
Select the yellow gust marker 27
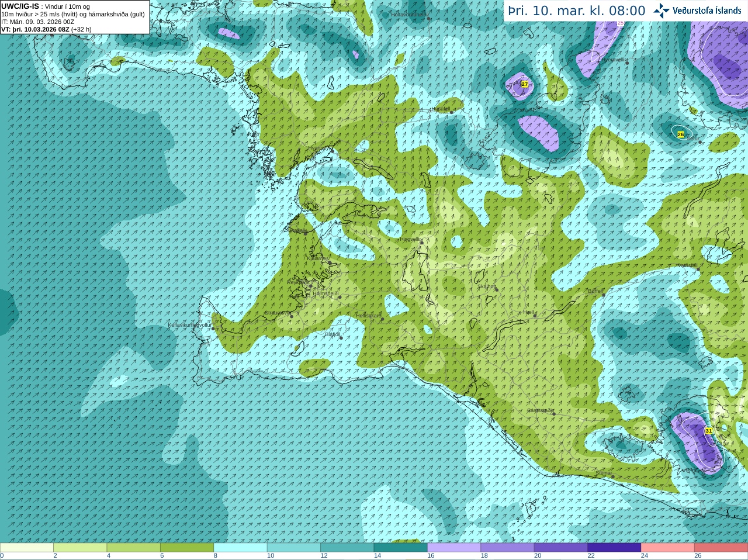point(525,84)
